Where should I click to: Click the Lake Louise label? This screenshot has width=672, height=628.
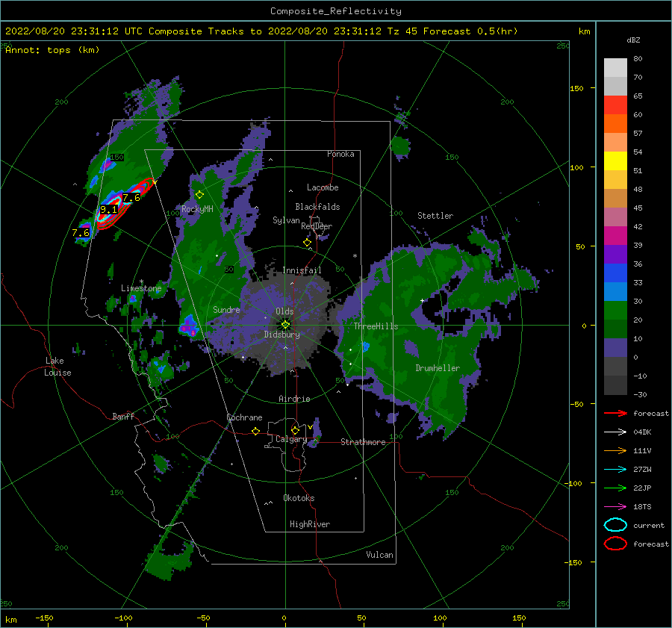pyautogui.click(x=57, y=367)
